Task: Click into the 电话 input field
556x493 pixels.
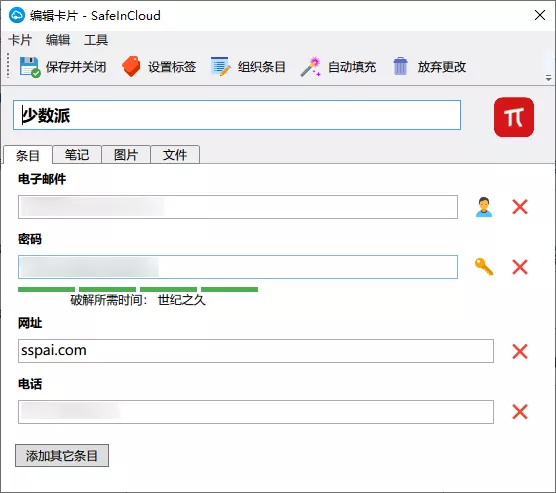Action: (256, 412)
